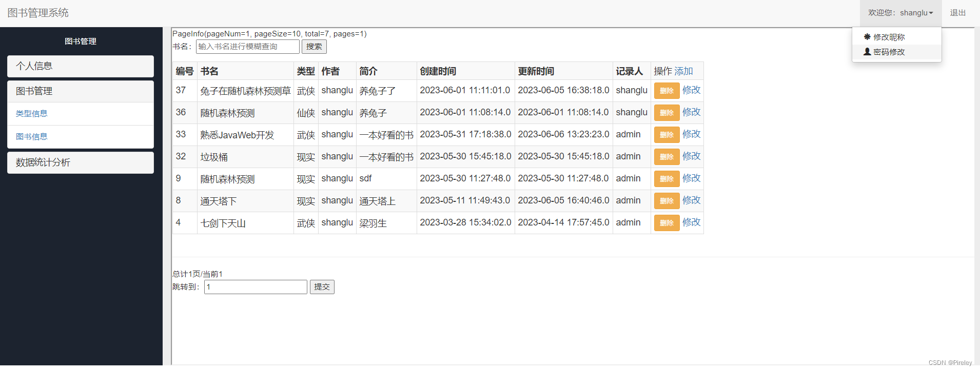Focus the 跳转到 page number field
Screen dimensions: 980x371
256,287
